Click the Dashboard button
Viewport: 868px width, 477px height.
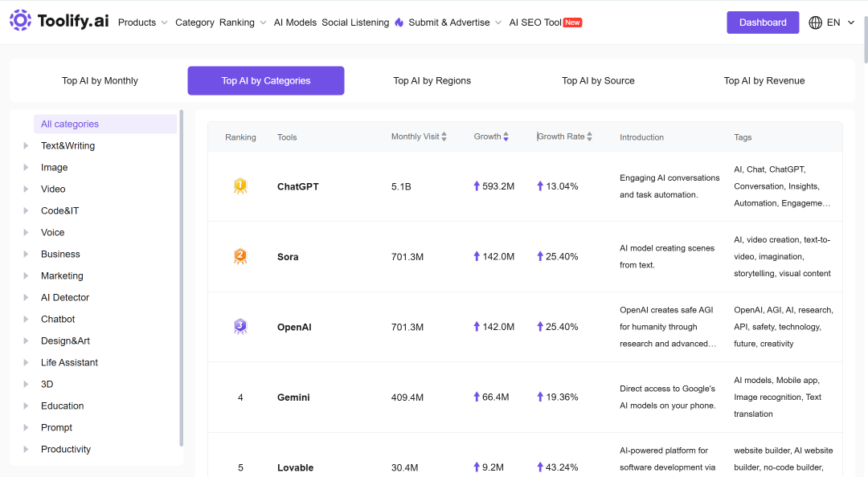coord(763,22)
